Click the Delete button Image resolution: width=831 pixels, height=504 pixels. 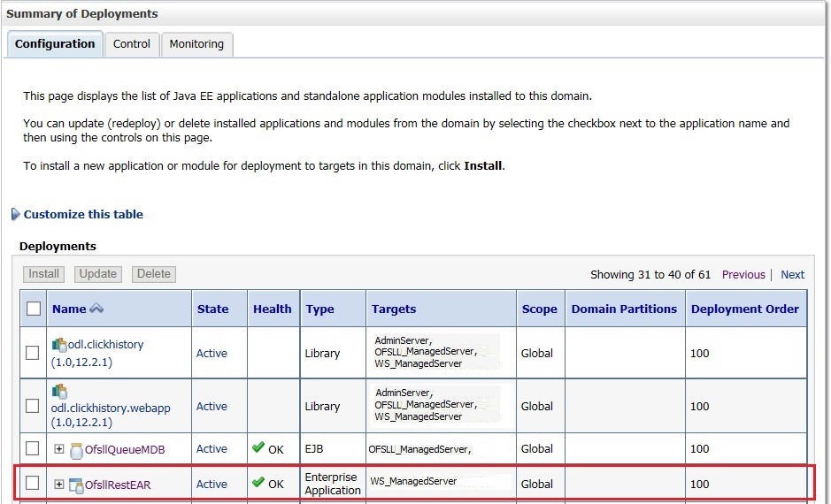point(154,274)
